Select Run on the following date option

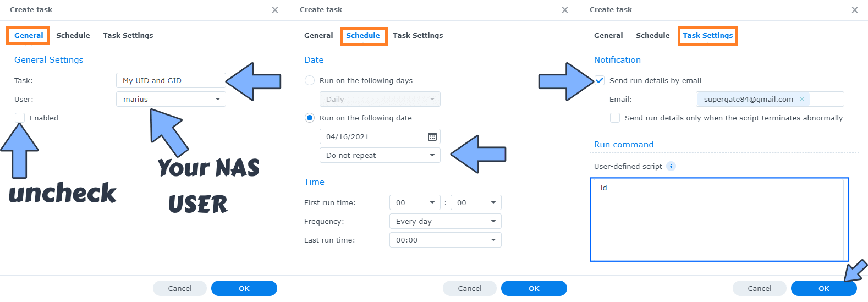click(x=310, y=118)
